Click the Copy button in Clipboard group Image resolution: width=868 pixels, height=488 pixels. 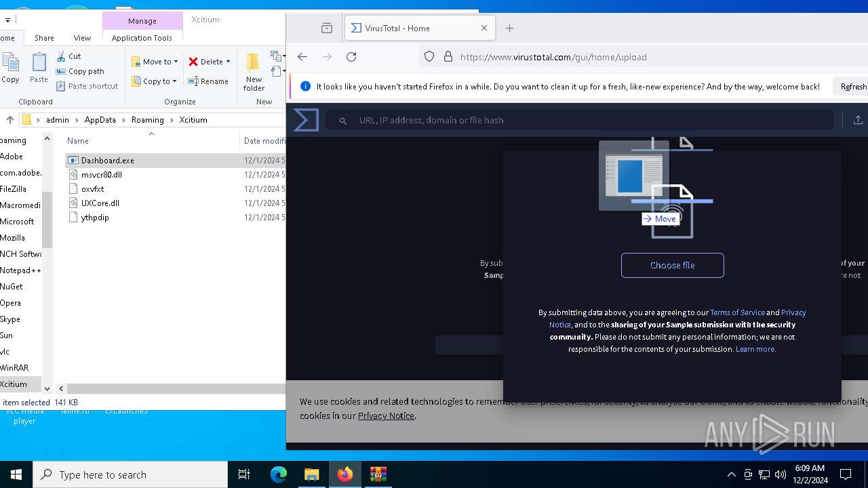(x=10, y=68)
